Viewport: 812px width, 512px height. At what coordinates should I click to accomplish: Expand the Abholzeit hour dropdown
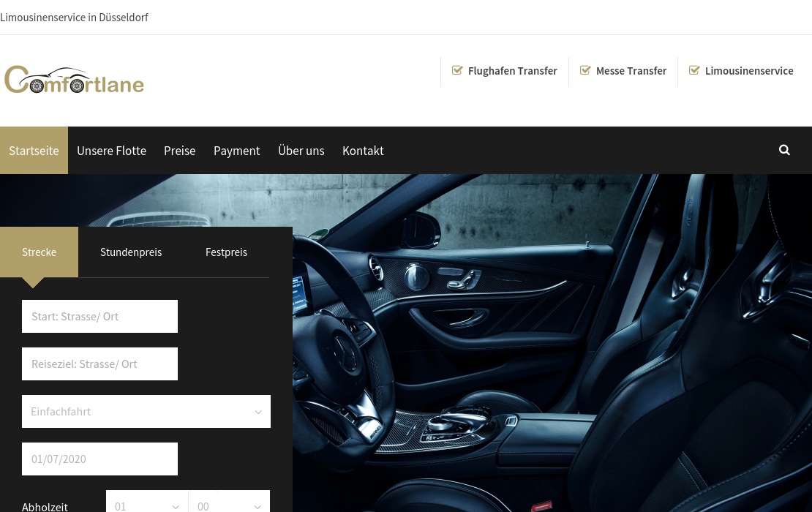[x=146, y=503]
